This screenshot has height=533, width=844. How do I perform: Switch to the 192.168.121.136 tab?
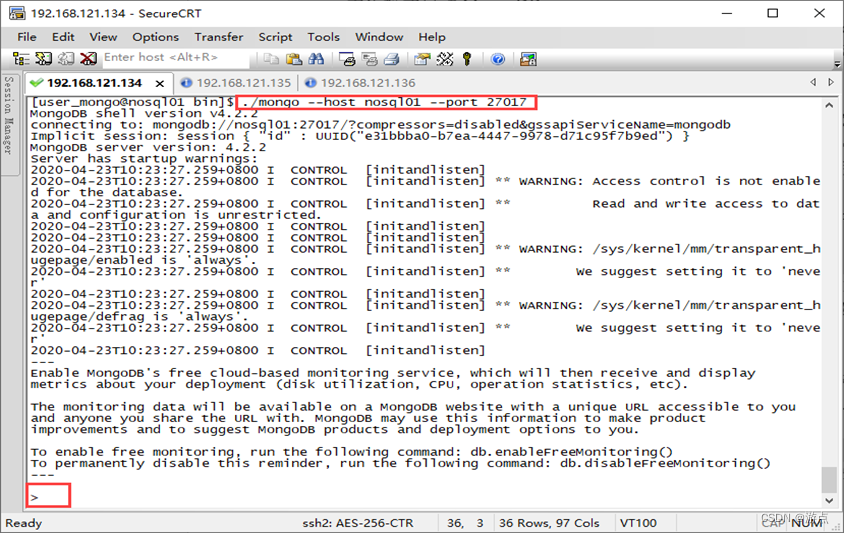point(361,83)
